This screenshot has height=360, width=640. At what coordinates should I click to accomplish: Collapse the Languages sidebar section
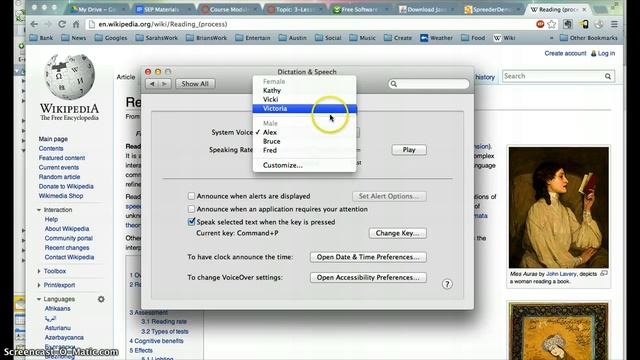tap(39, 299)
